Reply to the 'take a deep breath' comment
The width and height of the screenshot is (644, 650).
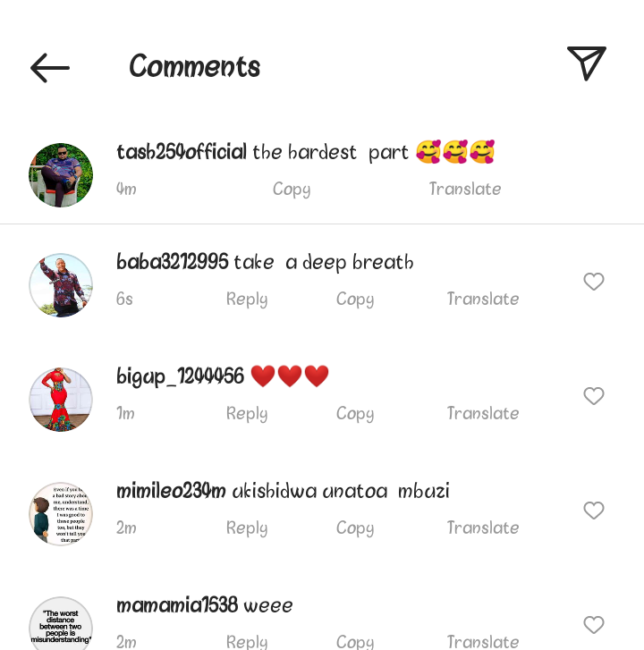pyautogui.click(x=247, y=300)
